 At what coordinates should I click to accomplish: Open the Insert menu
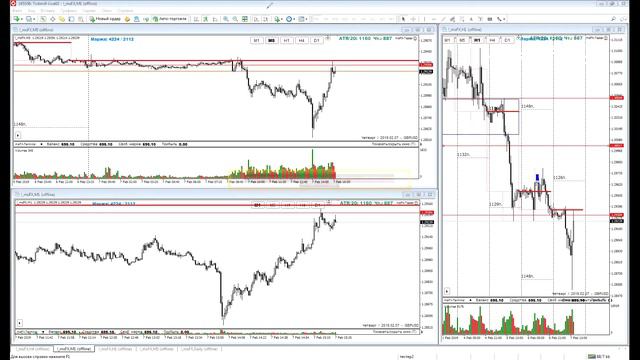[x=48, y=11]
